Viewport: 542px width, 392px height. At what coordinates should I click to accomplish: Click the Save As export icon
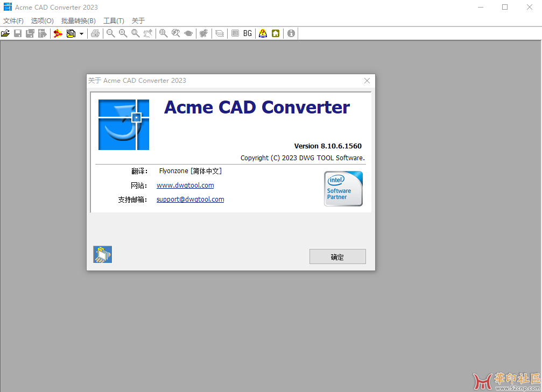point(43,33)
